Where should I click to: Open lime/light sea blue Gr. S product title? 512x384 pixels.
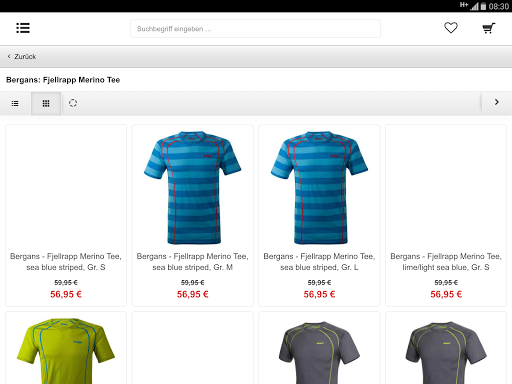[x=446, y=262]
